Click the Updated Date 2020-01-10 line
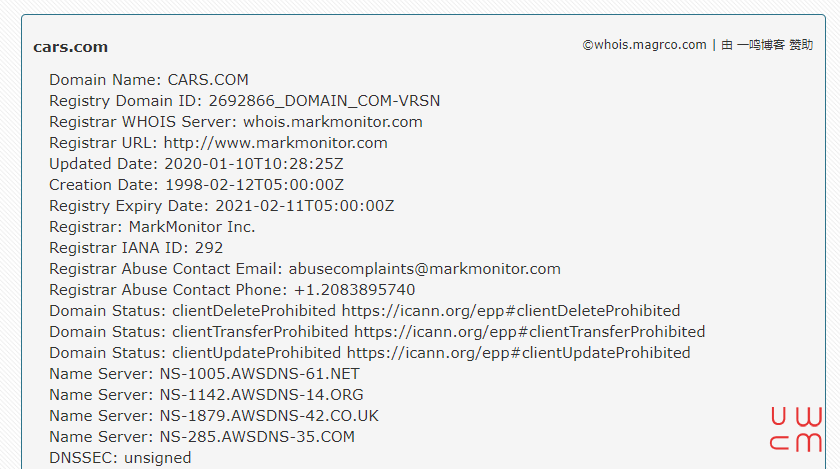This screenshot has height=469, width=840. coord(196,164)
